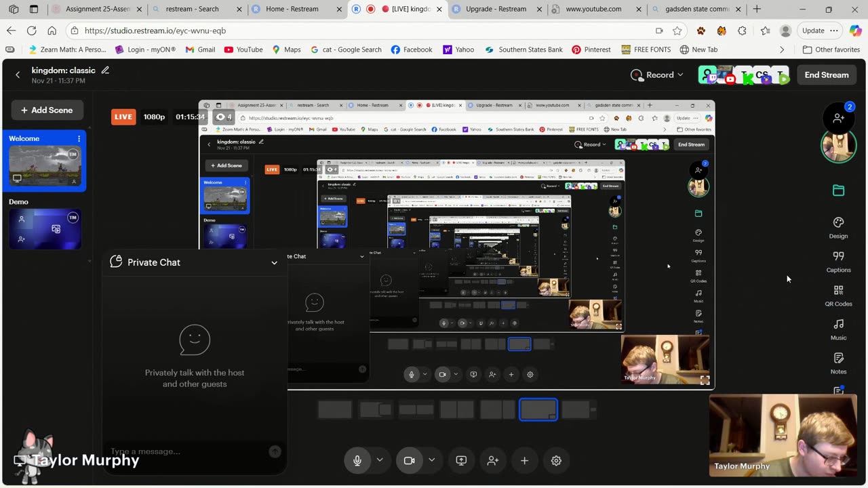Viewport: 868px width, 488px height.
Task: Click the viewer count eye icon
Action: (220, 117)
